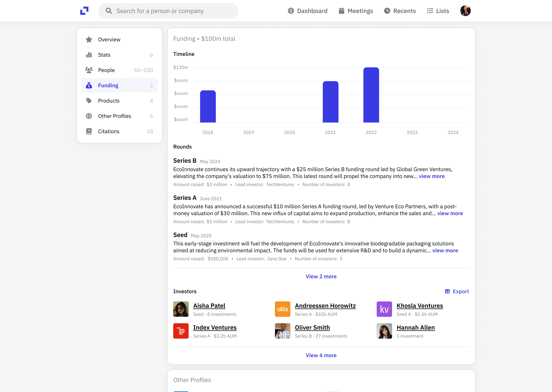Open the People sidebar section

click(106, 70)
